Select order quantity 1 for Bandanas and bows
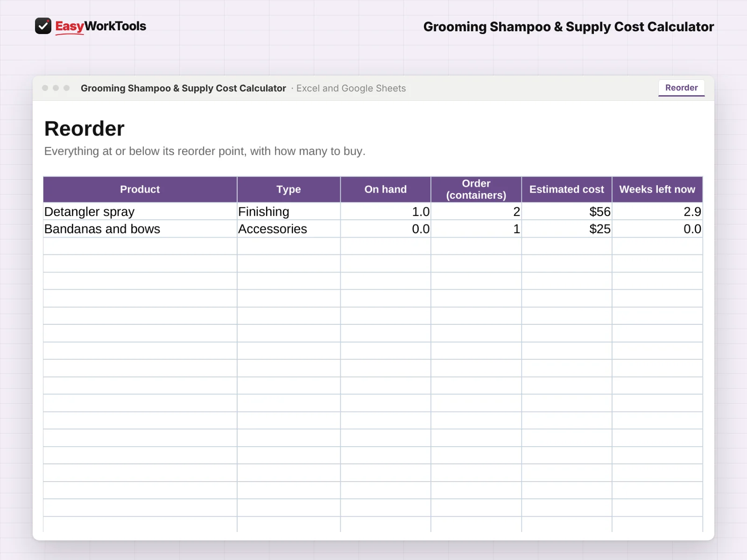Viewport: 747px width, 560px height. (476, 229)
